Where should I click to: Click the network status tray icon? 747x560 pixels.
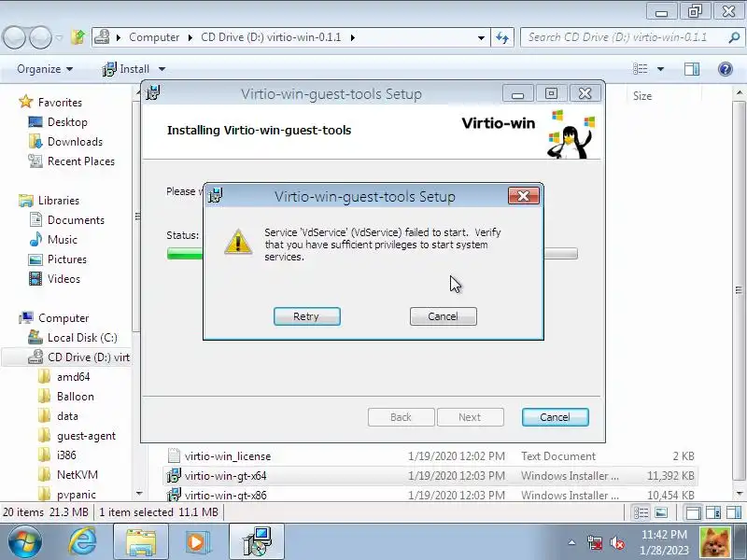coord(594,542)
